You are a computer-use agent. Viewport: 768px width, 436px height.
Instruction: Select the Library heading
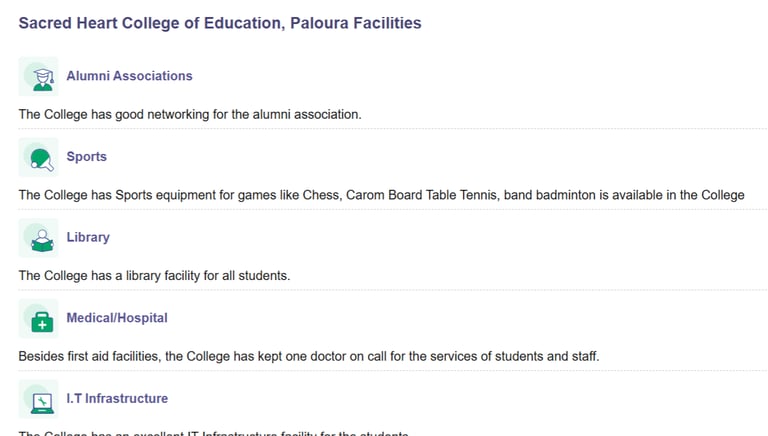[88, 237]
